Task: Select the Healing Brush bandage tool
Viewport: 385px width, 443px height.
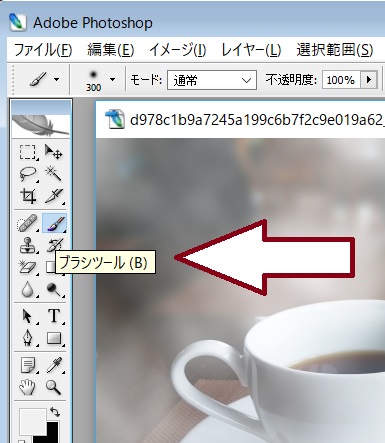Action: (27, 223)
